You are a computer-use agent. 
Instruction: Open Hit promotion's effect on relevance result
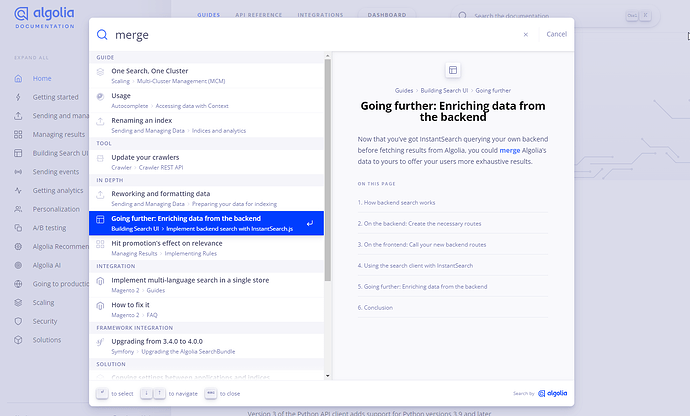point(206,248)
